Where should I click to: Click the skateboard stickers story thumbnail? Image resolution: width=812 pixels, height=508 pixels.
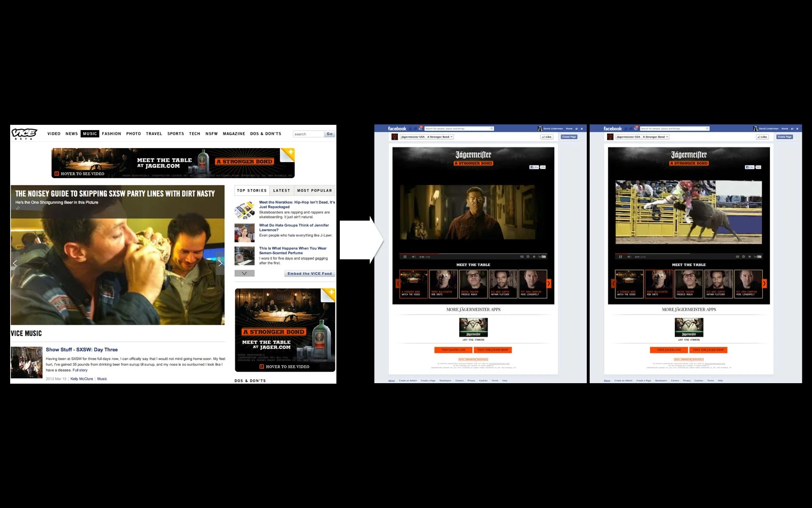coord(245,210)
